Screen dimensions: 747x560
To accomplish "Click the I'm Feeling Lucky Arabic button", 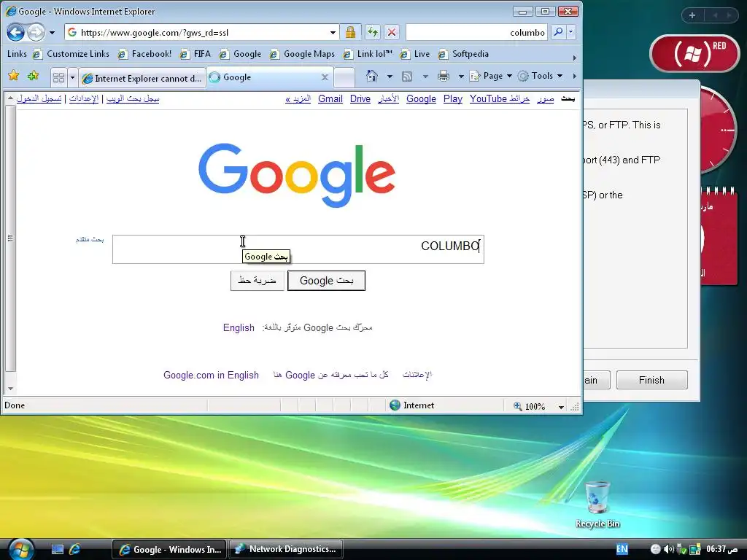I will click(x=258, y=281).
